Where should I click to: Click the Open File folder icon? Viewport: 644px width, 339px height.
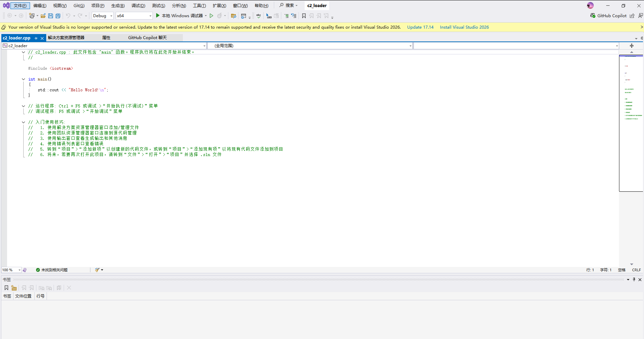43,16
